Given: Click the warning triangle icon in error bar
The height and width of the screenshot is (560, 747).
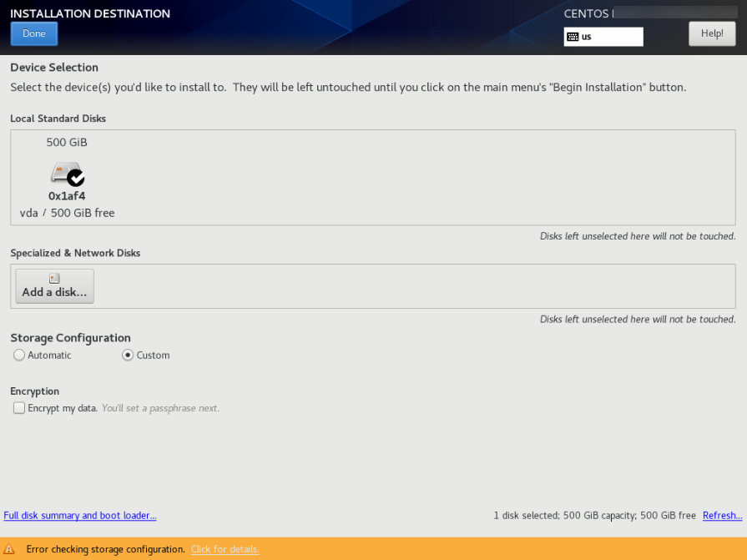Looking at the screenshot, I should [9, 549].
